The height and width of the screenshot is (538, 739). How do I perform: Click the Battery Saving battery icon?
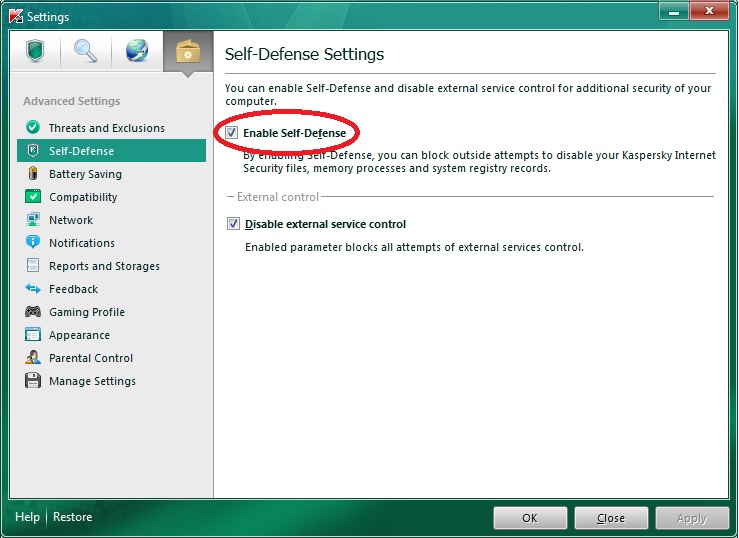33,173
